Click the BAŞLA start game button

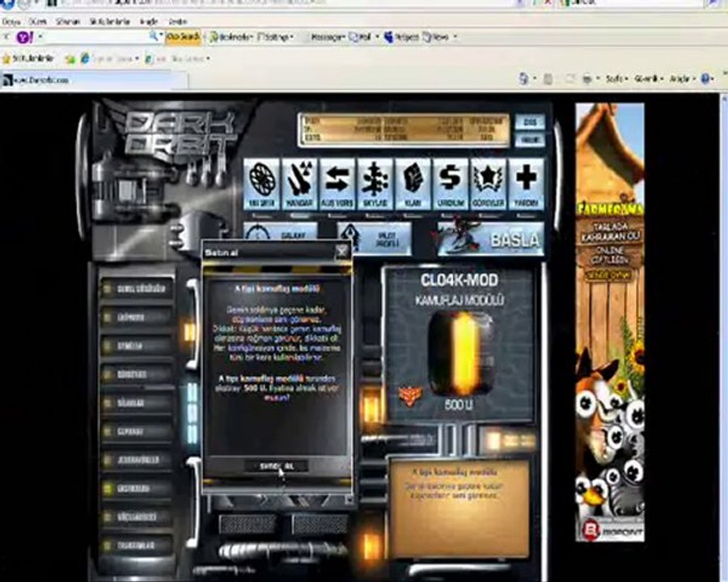tap(490, 239)
